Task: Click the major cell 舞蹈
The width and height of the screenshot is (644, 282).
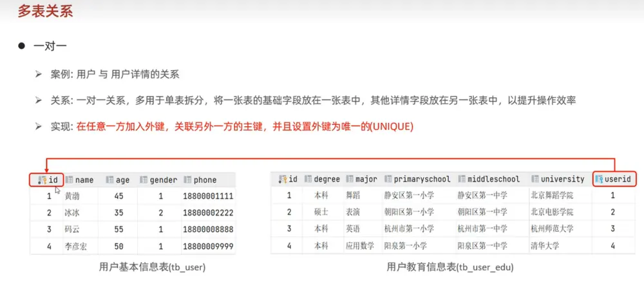Action: click(x=353, y=195)
